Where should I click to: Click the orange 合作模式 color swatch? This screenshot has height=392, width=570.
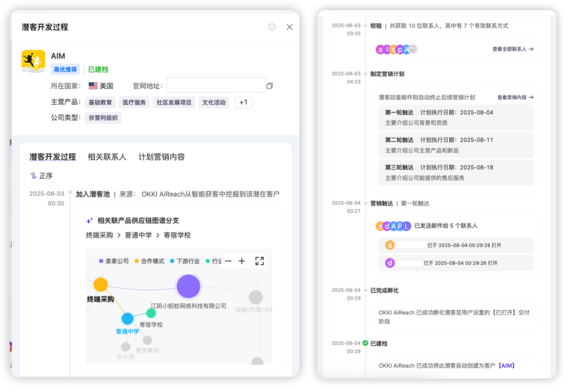(136, 260)
